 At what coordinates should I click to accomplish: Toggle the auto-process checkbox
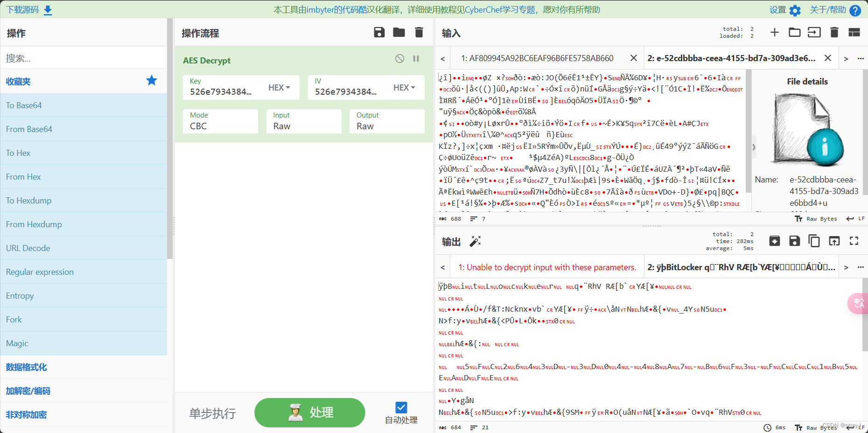coord(401,407)
